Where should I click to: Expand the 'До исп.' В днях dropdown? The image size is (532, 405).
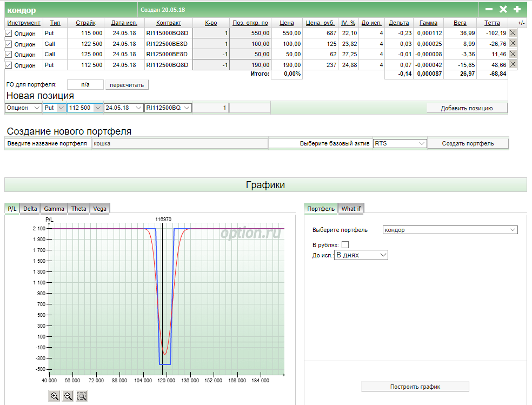tap(361, 255)
